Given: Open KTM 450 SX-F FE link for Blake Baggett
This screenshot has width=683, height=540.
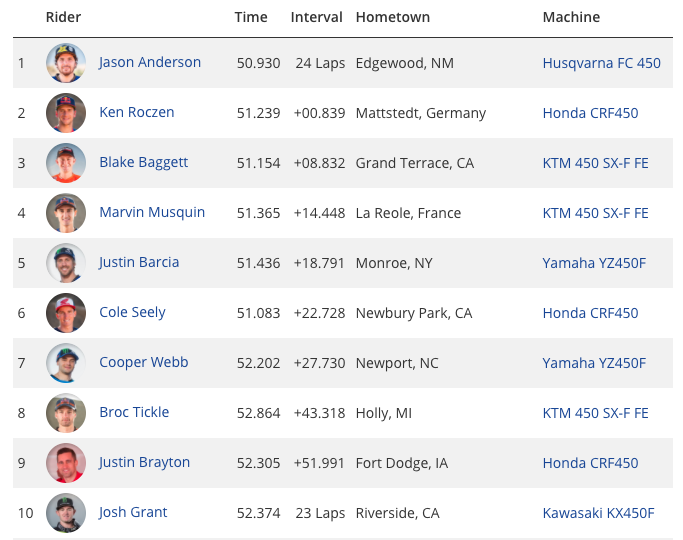Looking at the screenshot, I should [x=595, y=163].
